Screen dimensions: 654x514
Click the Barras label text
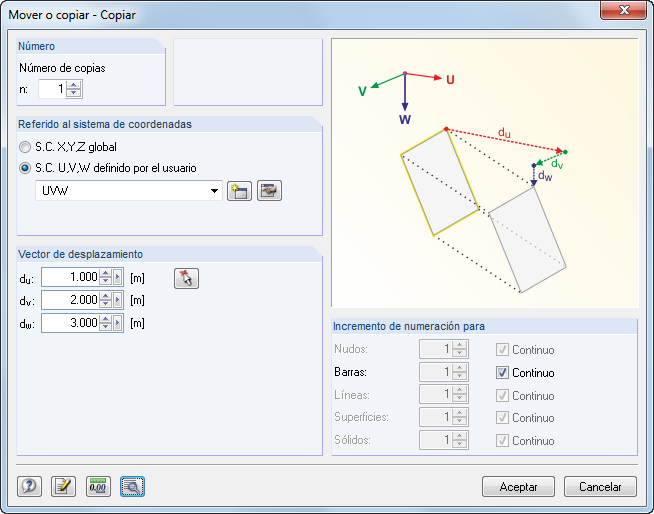point(350,372)
